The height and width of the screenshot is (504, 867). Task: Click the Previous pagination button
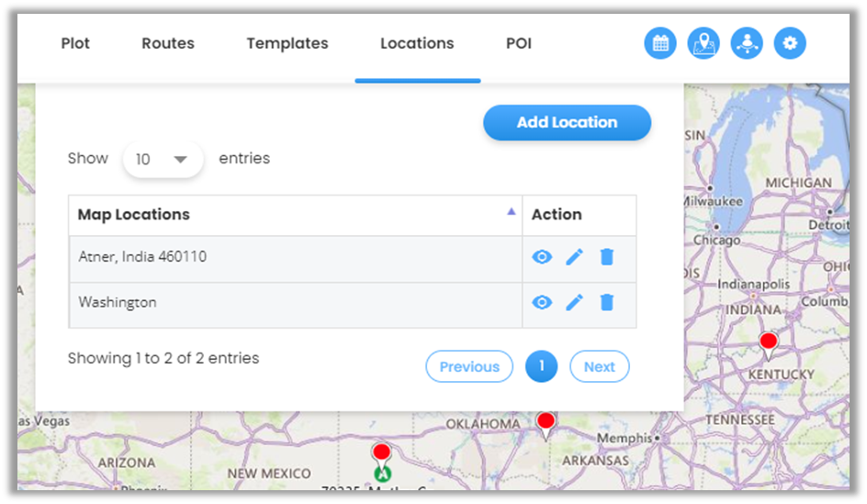point(469,366)
